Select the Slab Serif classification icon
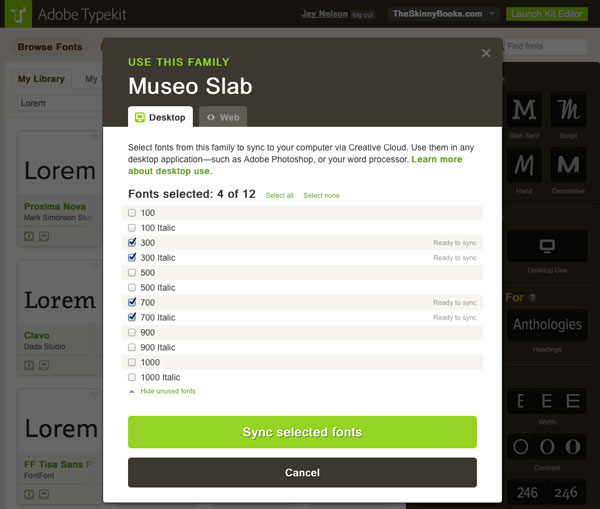Image resolution: width=600 pixels, height=509 pixels. pos(524,109)
